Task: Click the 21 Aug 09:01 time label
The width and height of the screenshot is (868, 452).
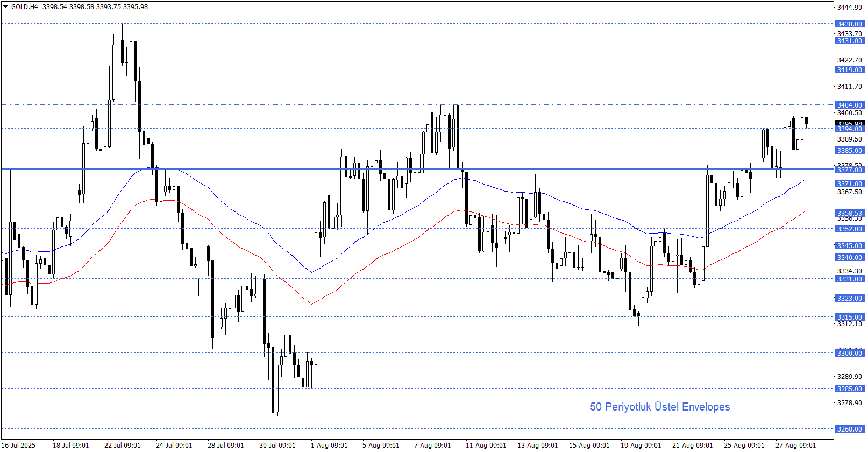Action: click(x=693, y=445)
